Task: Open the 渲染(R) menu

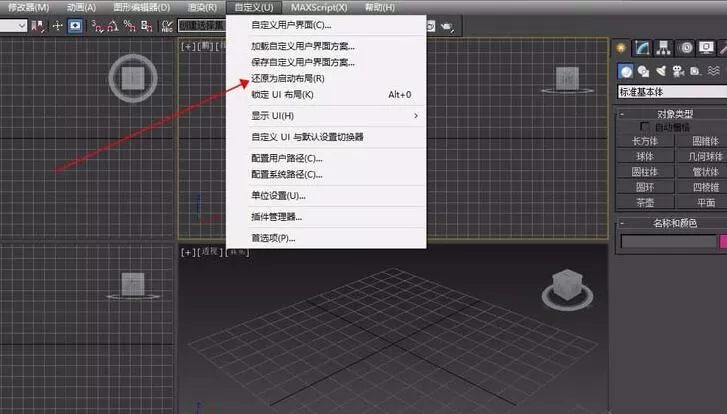Action: [x=202, y=7]
